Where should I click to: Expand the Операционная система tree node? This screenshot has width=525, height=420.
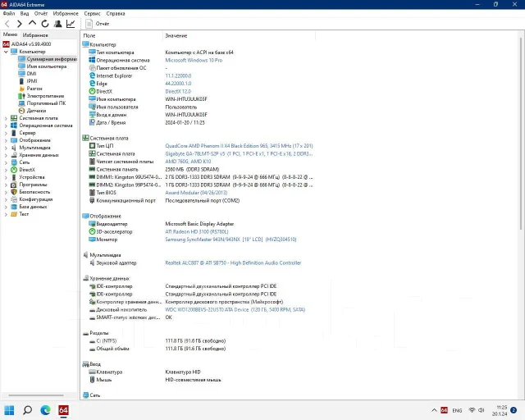(6, 126)
